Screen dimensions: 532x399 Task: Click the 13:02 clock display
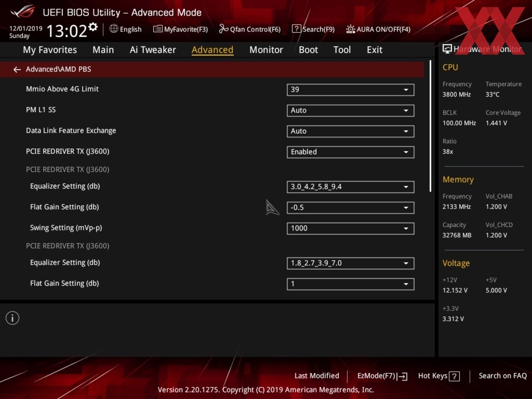(x=66, y=31)
